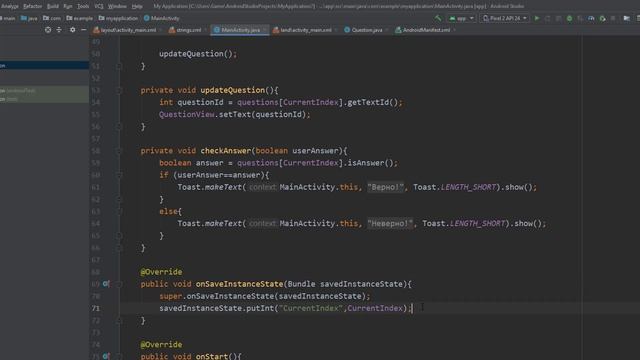Collapse updateQuestion method at line 53
640x360 pixels.
point(119,90)
